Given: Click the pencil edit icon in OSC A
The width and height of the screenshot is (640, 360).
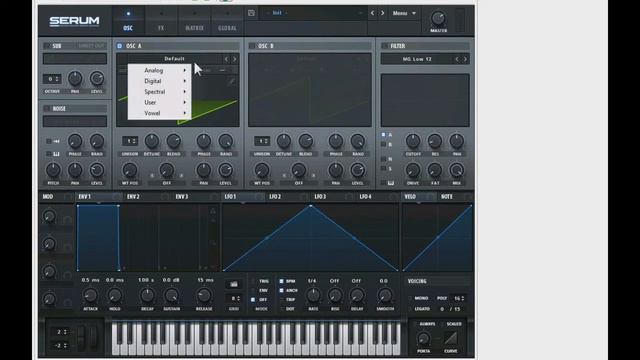Looking at the screenshot, I should point(232,81).
